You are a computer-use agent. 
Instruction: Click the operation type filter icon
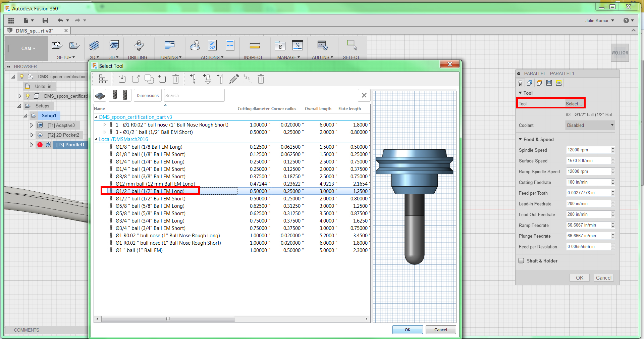100,96
